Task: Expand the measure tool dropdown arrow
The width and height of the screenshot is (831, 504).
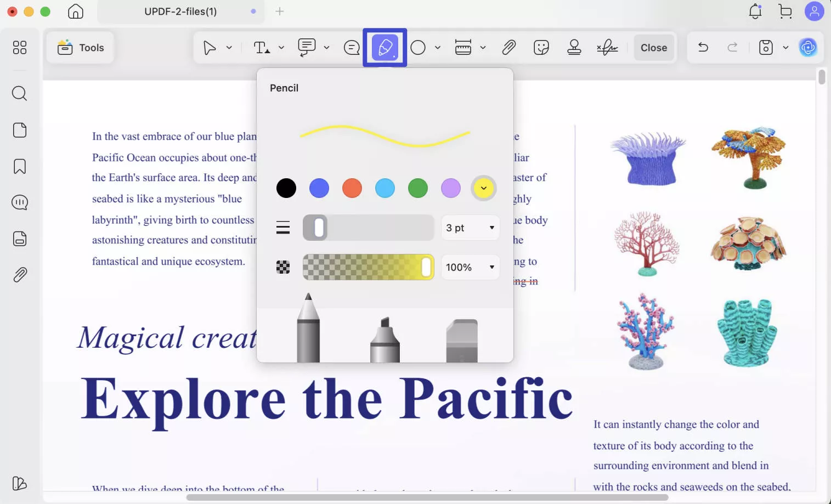Action: pos(483,48)
